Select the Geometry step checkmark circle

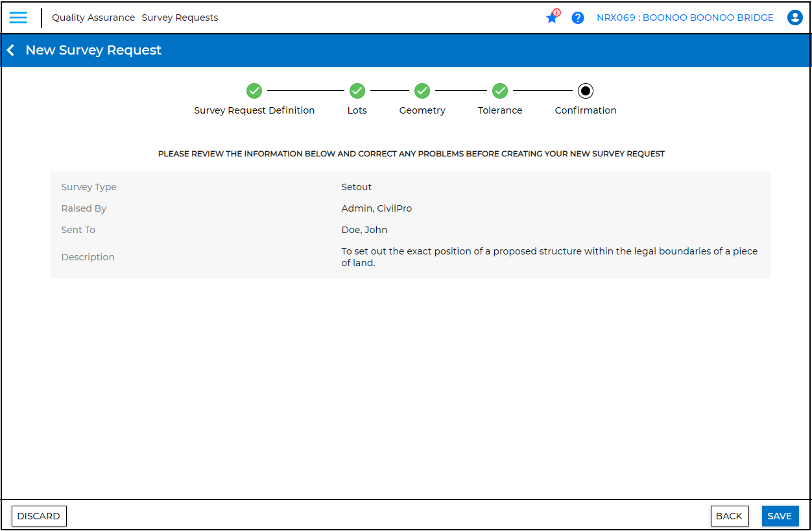[x=422, y=91]
